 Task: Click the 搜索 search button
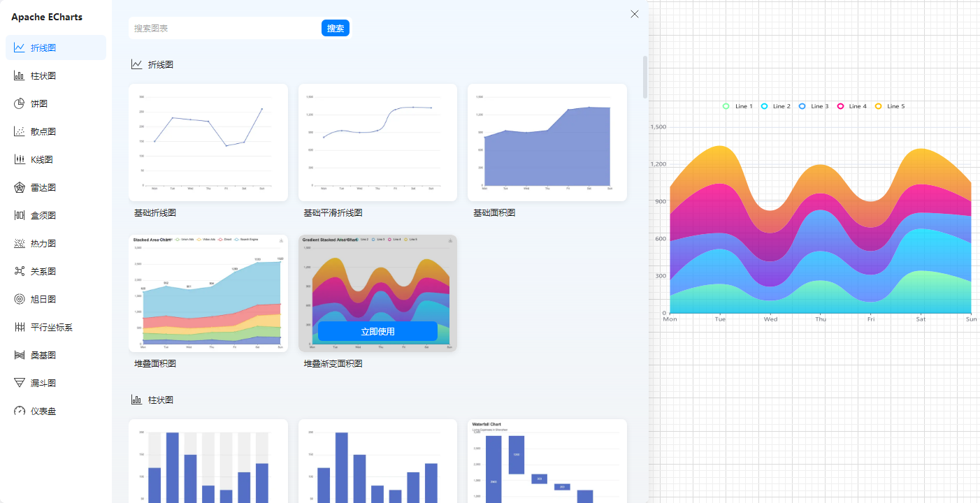[336, 28]
